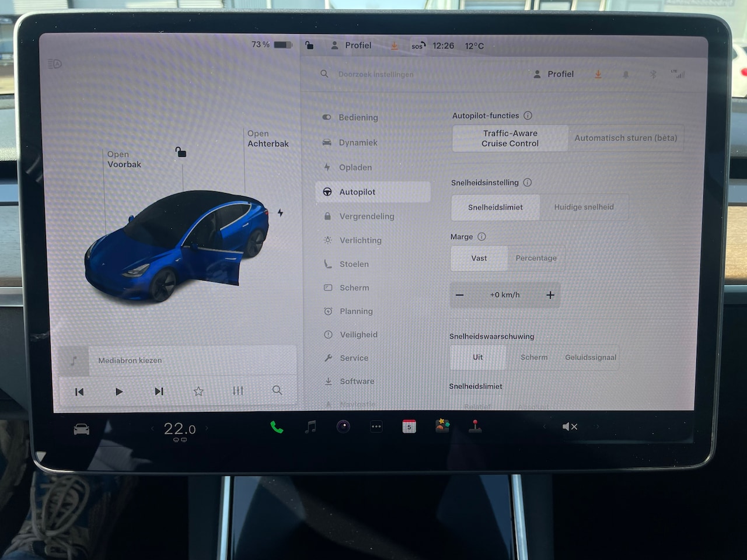Image resolution: width=747 pixels, height=560 pixels.
Task: Open Profiel selector in top status bar
Action: [x=351, y=45]
